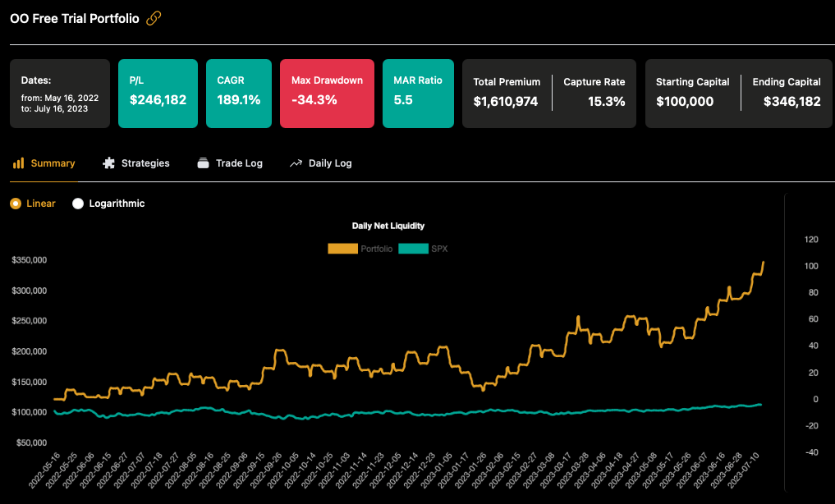Viewport: 835px width, 504px height.
Task: Click the Ending Capital $346,182 value
Action: pyautogui.click(x=791, y=102)
